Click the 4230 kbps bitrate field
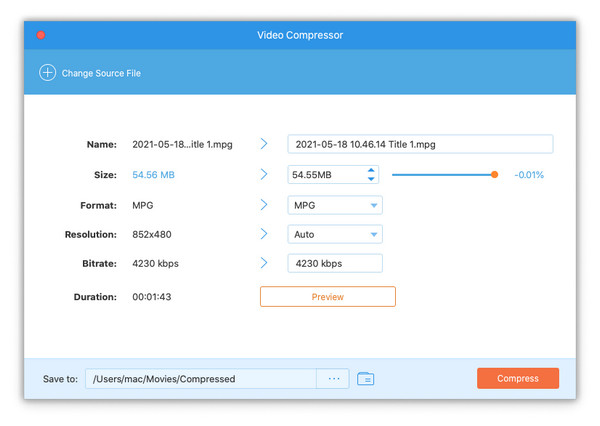600x426 pixels. pyautogui.click(x=335, y=263)
